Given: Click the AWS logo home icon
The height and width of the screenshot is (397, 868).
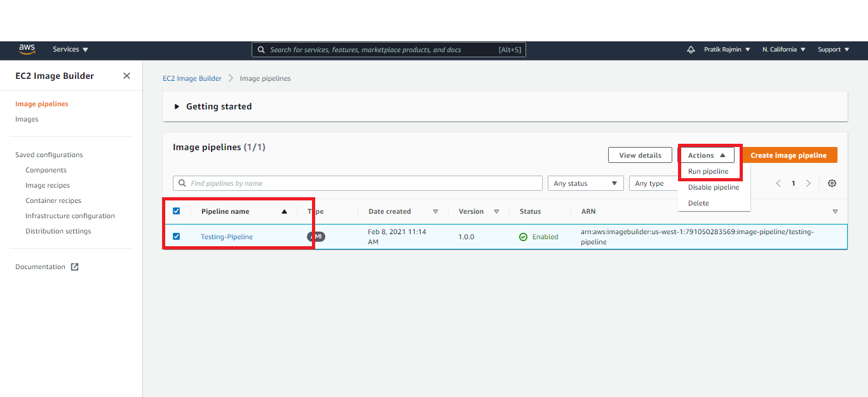Looking at the screenshot, I should (27, 49).
